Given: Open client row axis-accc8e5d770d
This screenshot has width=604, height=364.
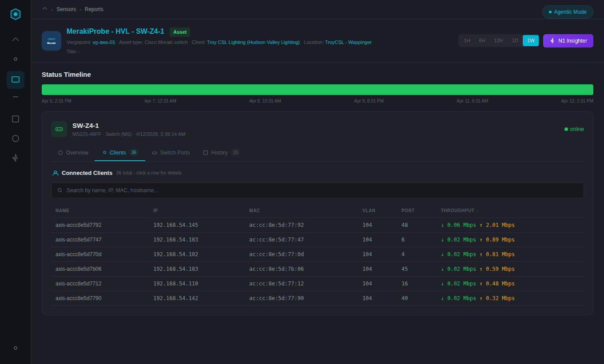Looking at the screenshot, I should coord(318,254).
